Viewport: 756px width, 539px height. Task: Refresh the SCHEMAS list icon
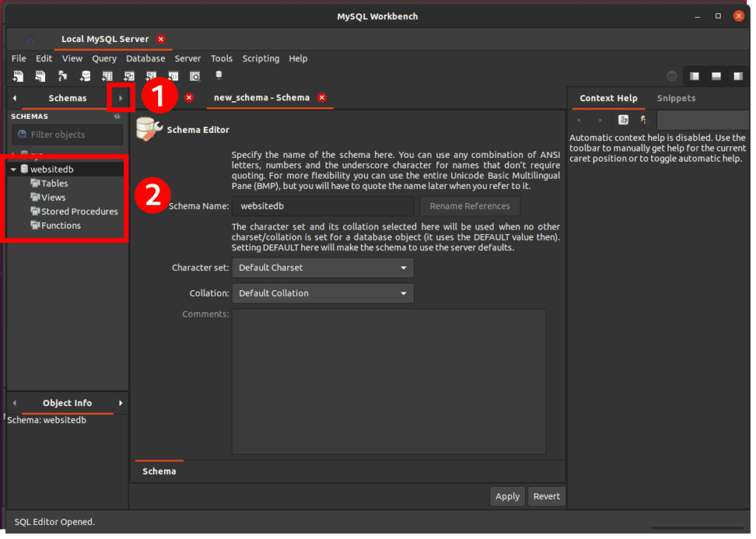[117, 116]
